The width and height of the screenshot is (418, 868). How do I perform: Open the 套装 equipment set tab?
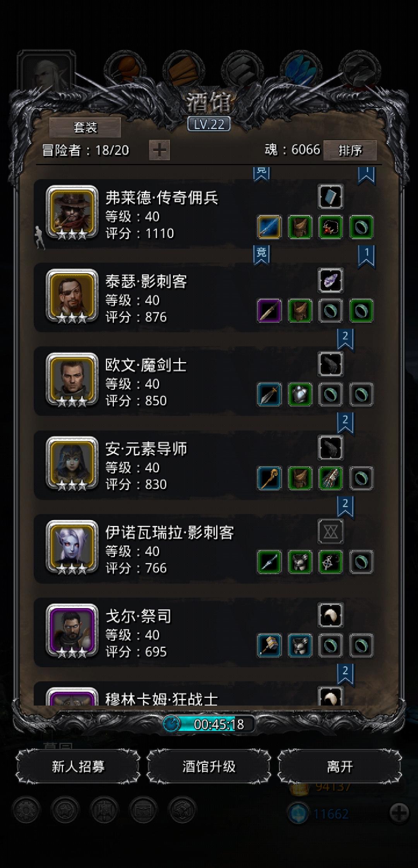pyautogui.click(x=85, y=128)
